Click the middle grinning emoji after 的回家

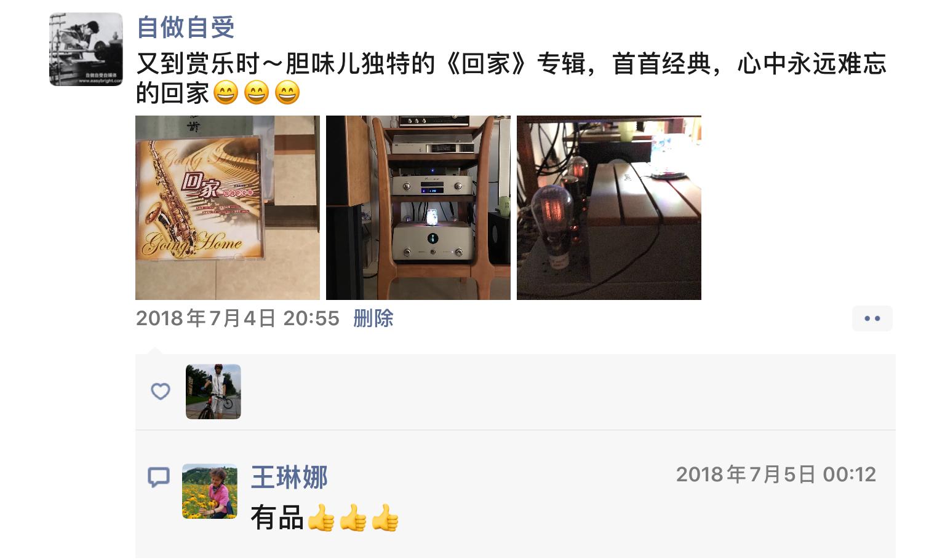(x=257, y=93)
